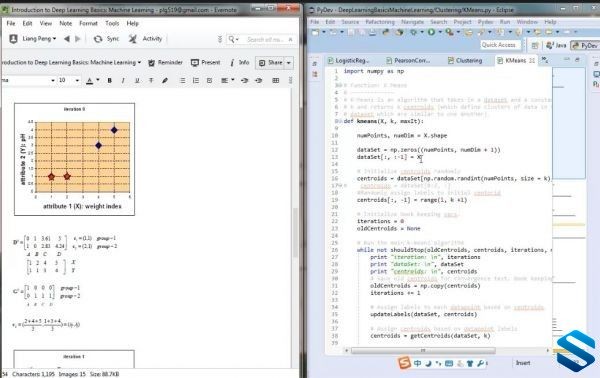Click the Evernote search notes field
The width and height of the screenshot is (600, 378).
tap(265, 39)
